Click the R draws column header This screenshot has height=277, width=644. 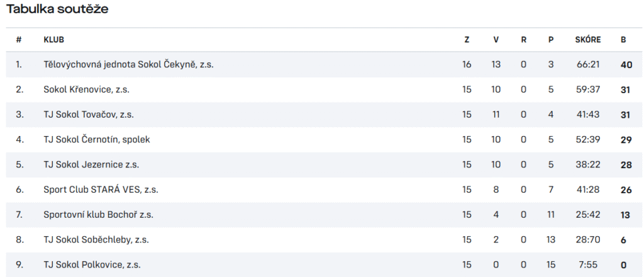coord(524,40)
